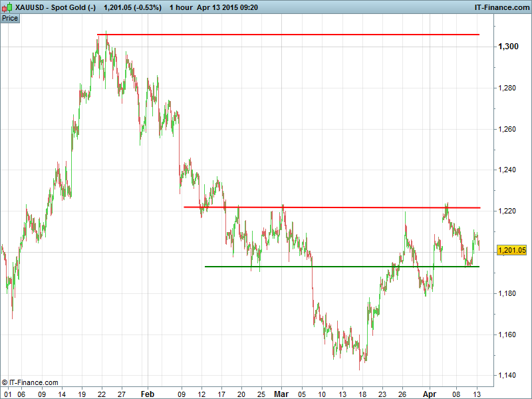532x399 pixels.
Task: Click the 1,260 label on price axis
Action: click(x=507, y=129)
